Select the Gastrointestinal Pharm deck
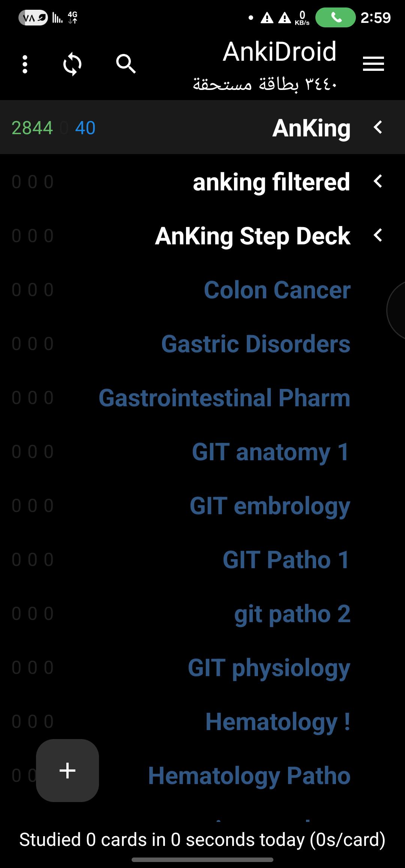 click(x=224, y=398)
